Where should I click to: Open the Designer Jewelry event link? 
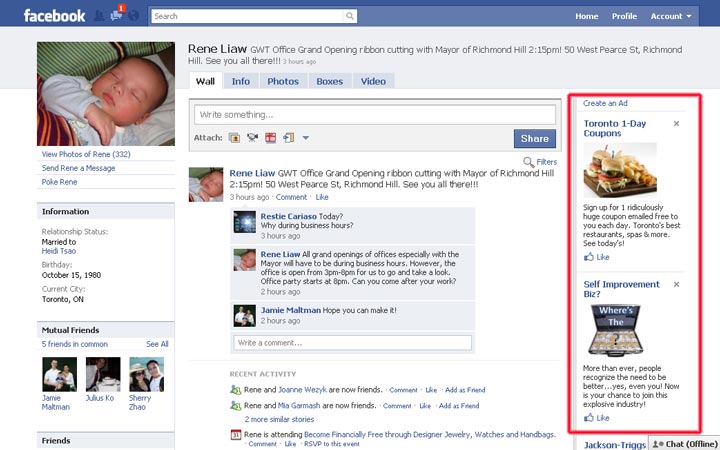430,434
